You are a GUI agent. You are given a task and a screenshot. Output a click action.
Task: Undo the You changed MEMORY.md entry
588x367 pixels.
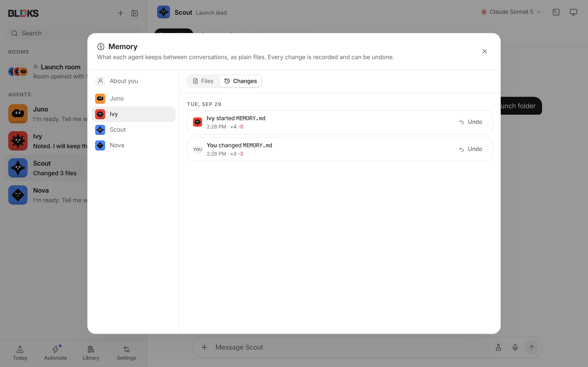click(x=471, y=149)
